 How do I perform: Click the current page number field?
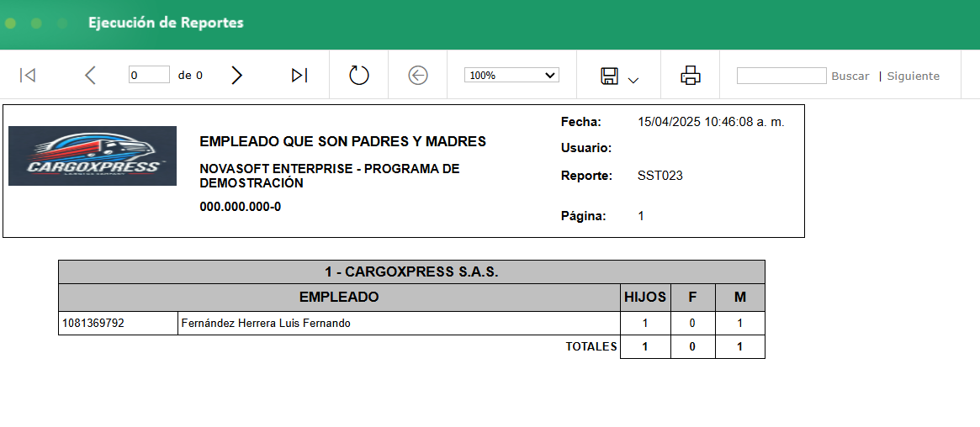(149, 75)
